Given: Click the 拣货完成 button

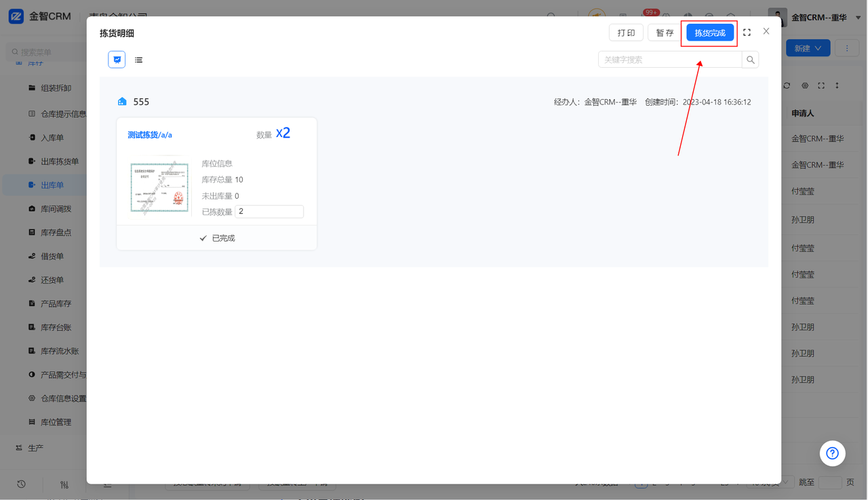Looking at the screenshot, I should tap(710, 33).
